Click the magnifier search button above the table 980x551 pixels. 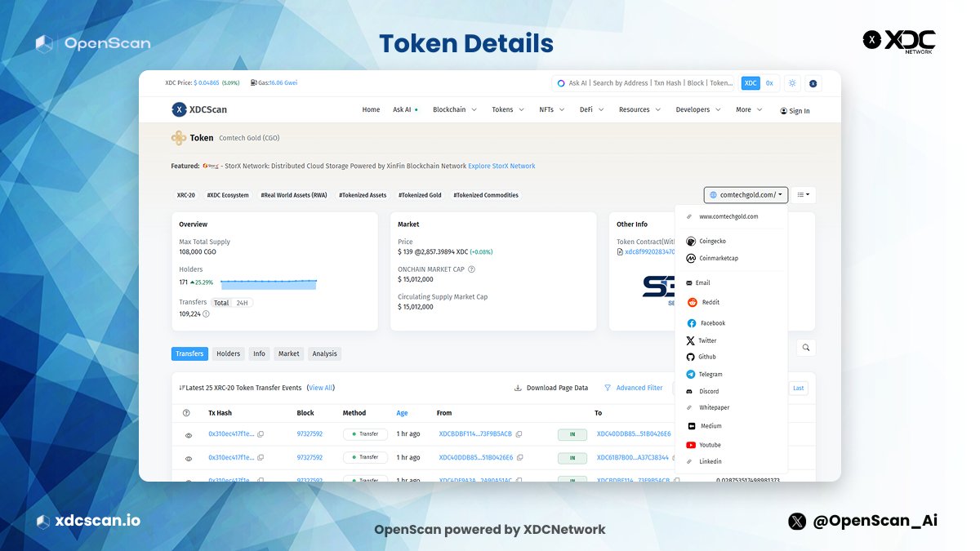tap(806, 348)
